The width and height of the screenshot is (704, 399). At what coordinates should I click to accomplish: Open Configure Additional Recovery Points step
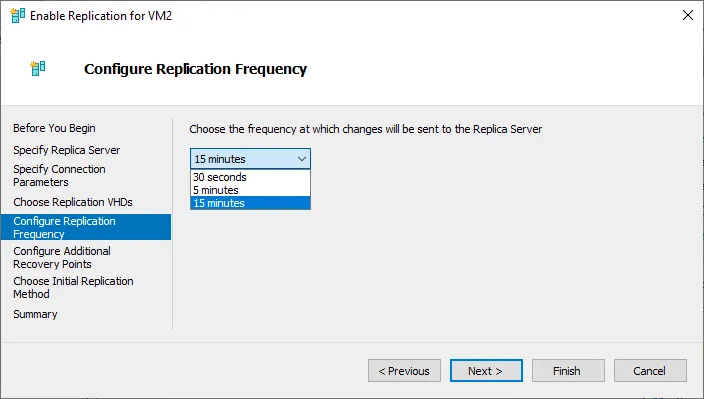tap(62, 257)
